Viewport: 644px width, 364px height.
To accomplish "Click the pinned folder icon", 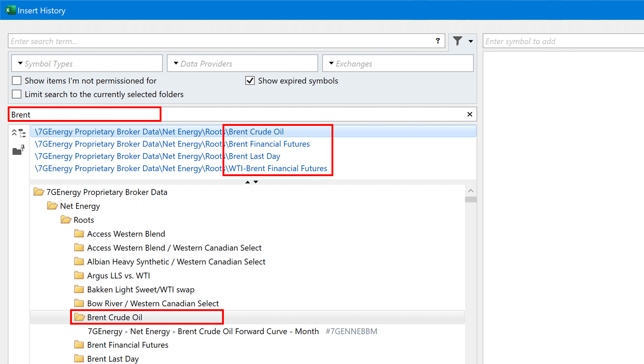I will click(18, 150).
